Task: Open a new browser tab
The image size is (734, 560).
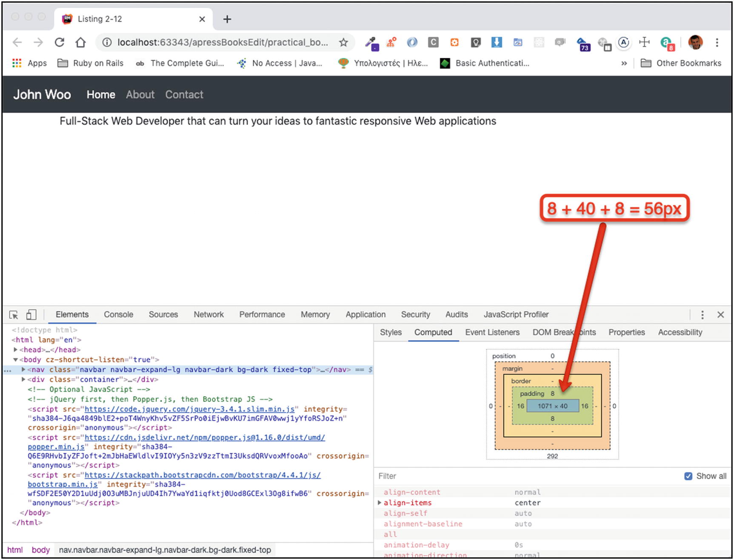Action: point(227,19)
